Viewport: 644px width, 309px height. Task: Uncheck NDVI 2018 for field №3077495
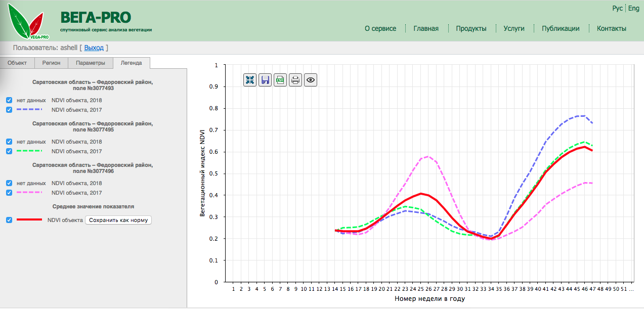click(x=9, y=142)
